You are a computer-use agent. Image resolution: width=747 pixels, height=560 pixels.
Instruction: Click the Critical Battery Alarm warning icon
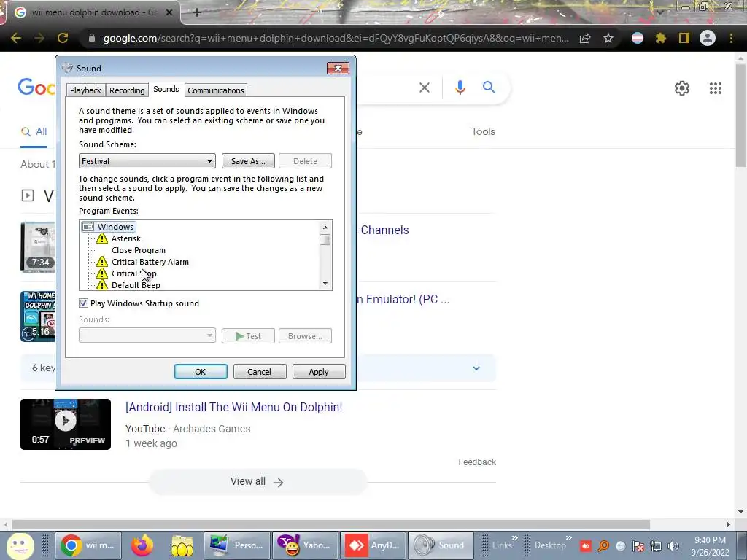[102, 262]
